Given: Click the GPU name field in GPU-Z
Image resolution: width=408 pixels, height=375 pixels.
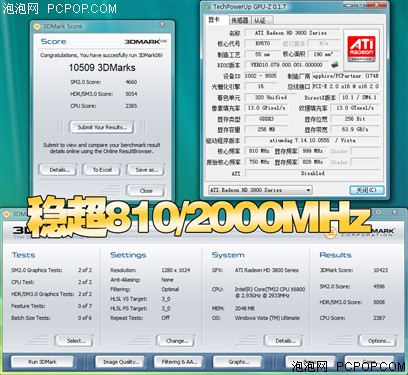Looking at the screenshot, I should click(293, 33).
